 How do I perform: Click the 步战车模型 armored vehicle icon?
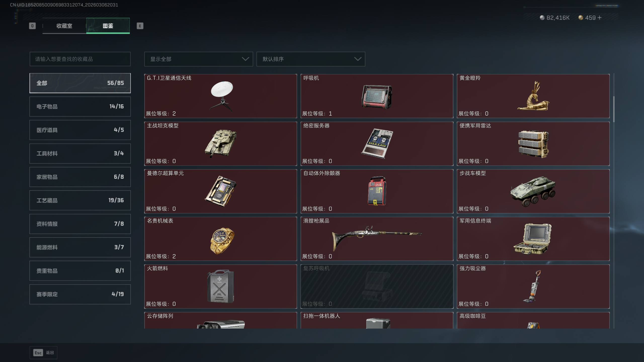533,191
